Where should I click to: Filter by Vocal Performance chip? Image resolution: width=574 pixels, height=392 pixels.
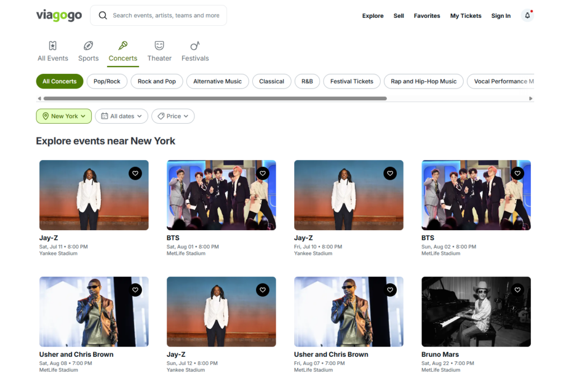point(501,81)
